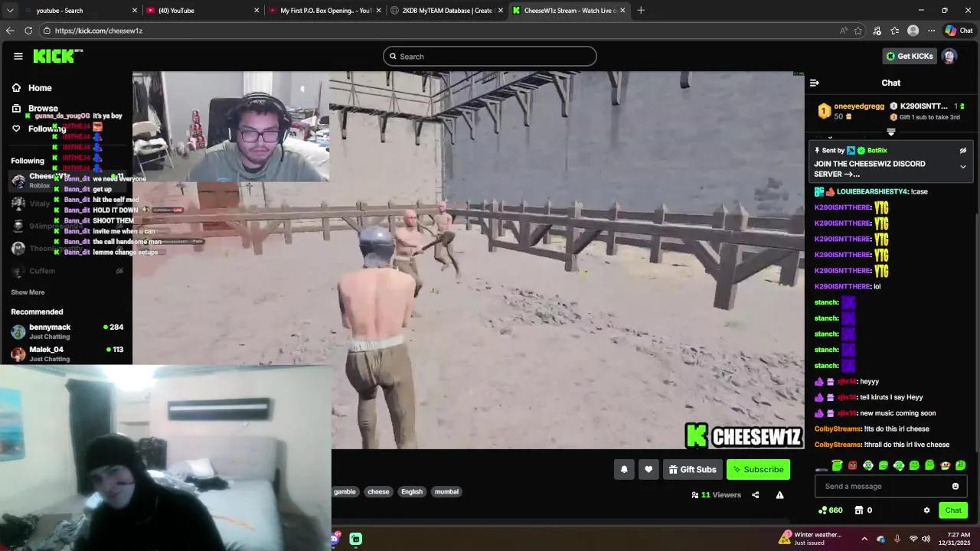This screenshot has height=551, width=980.
Task: Share the stream via share icon
Action: [755, 495]
